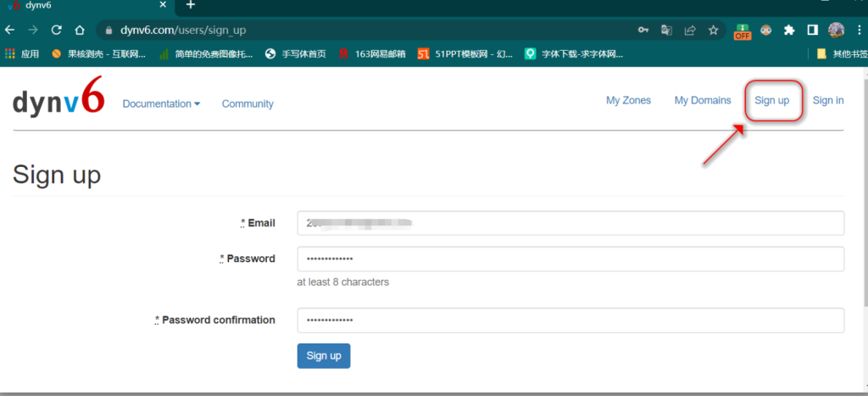Click the lock icon in the address bar
Screen dimensions: 868x396
click(108, 31)
